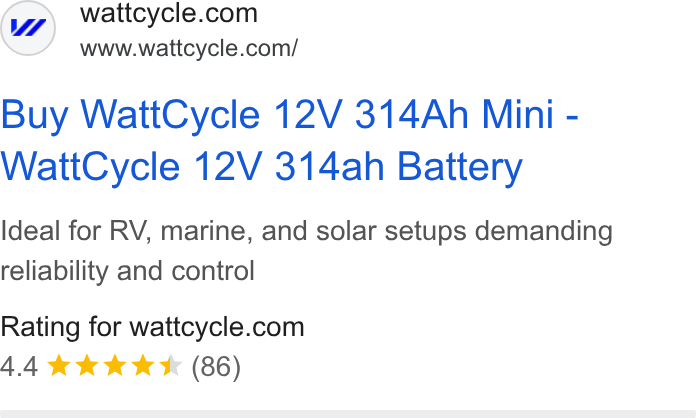Click the 'reliability and control' description text
Viewport: 696px width, 418px height.
point(127,271)
